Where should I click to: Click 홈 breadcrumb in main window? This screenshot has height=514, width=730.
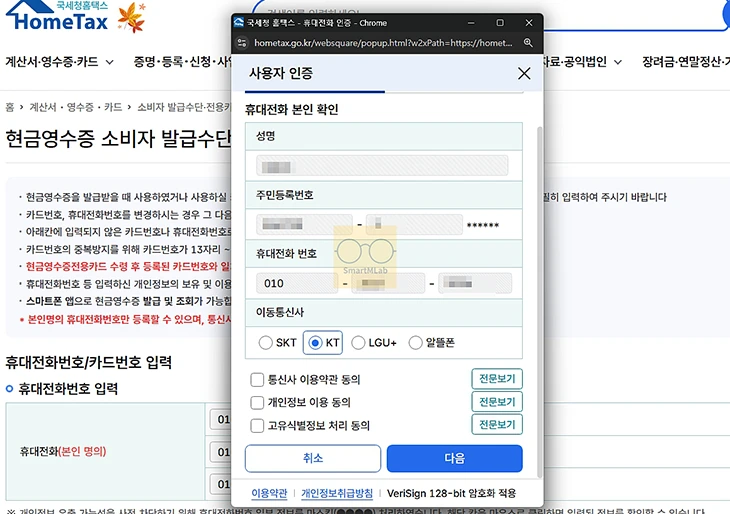click(x=10, y=107)
